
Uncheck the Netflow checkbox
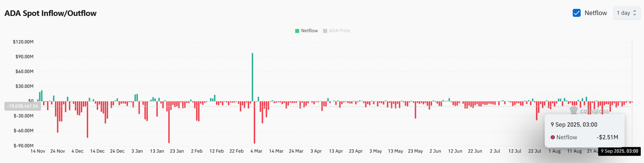click(577, 13)
